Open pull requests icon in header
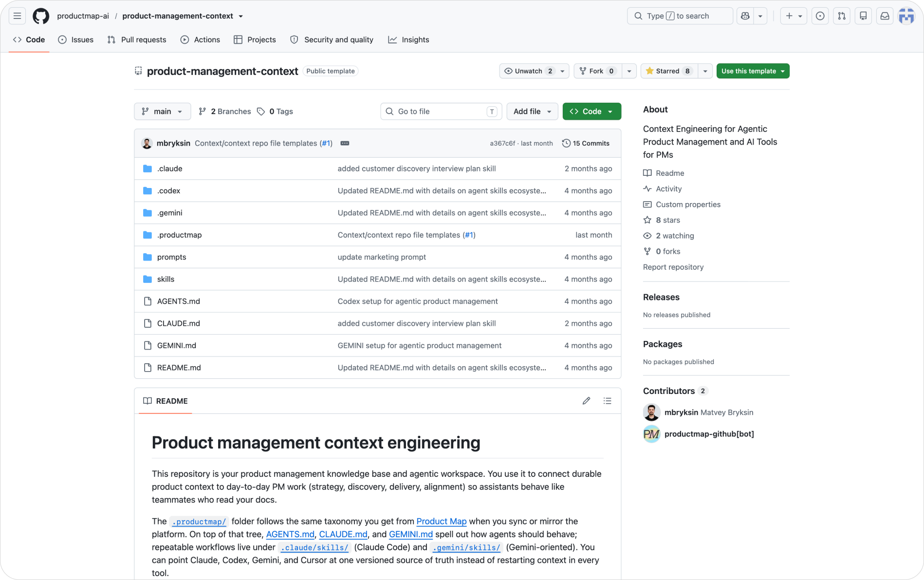 (x=842, y=16)
